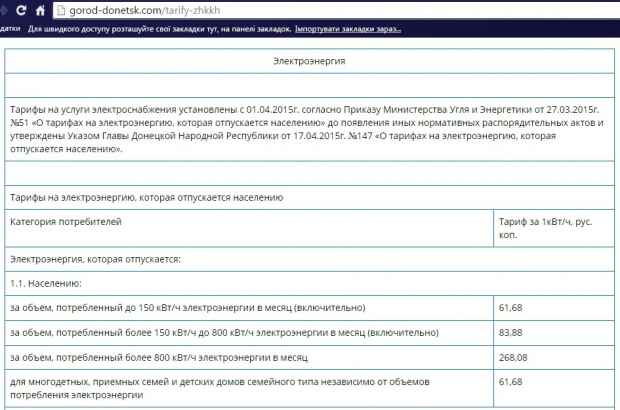Select the '1.1. Населению:' row
The height and width of the screenshot is (410, 620).
click(x=47, y=283)
